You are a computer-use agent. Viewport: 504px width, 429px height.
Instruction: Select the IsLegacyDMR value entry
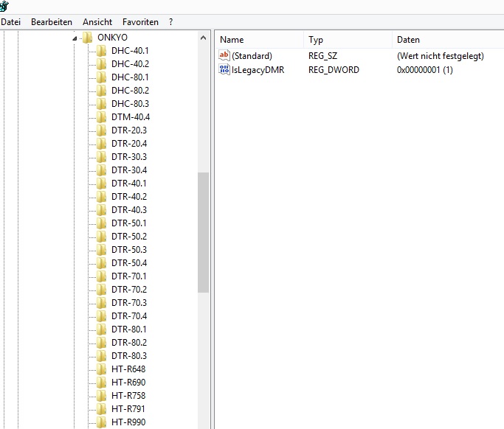click(258, 70)
